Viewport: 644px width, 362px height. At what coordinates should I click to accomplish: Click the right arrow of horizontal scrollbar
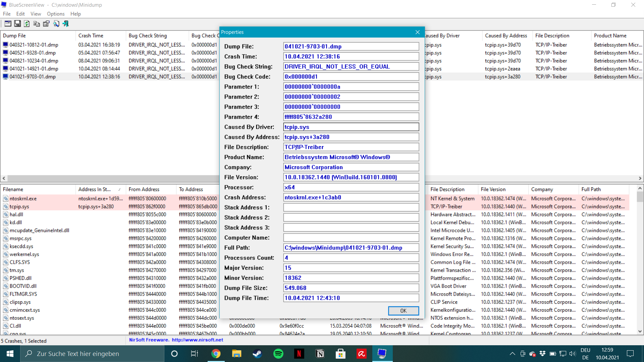[x=640, y=178]
